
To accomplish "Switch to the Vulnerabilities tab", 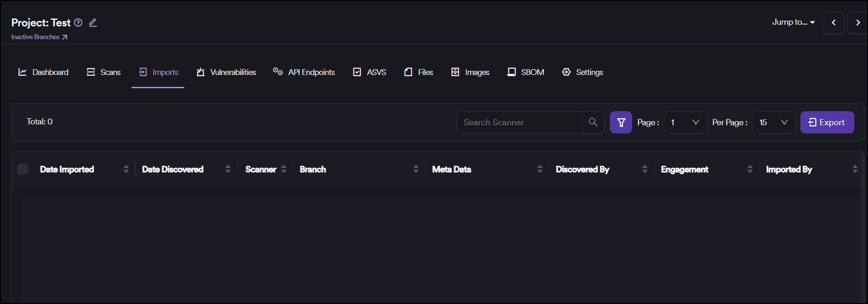I will (226, 72).
